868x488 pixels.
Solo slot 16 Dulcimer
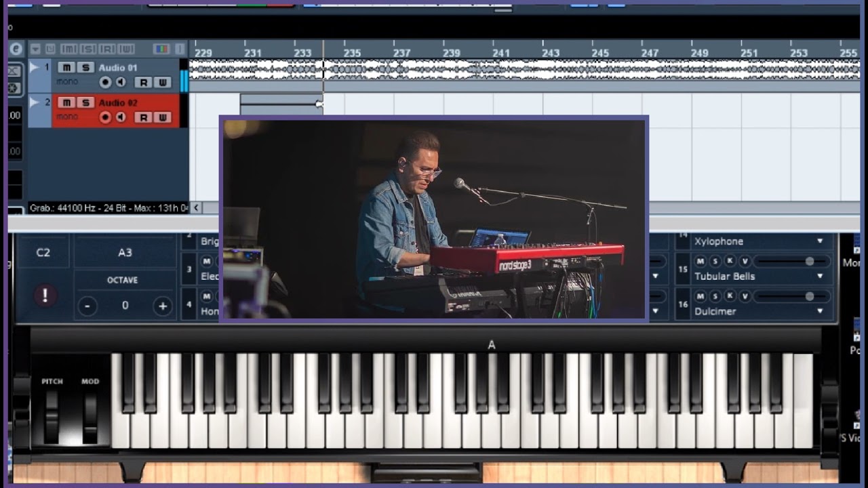pyautogui.click(x=715, y=296)
